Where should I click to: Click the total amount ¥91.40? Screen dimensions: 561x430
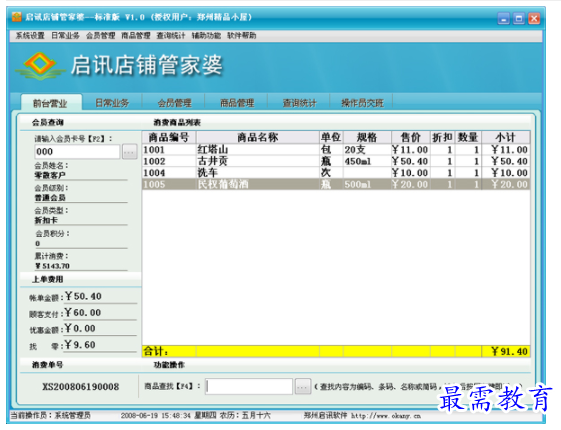click(509, 352)
